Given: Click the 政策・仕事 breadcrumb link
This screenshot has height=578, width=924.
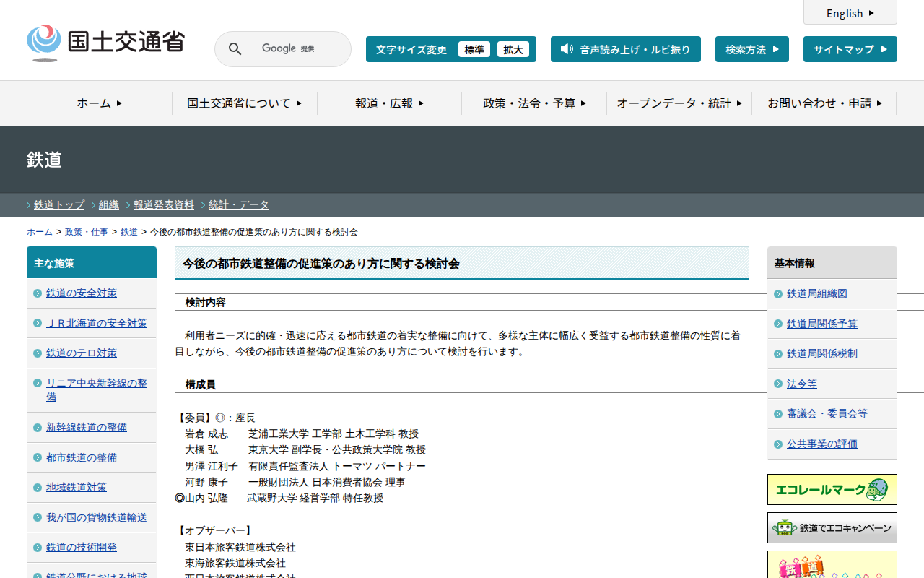Looking at the screenshot, I should coord(87,232).
